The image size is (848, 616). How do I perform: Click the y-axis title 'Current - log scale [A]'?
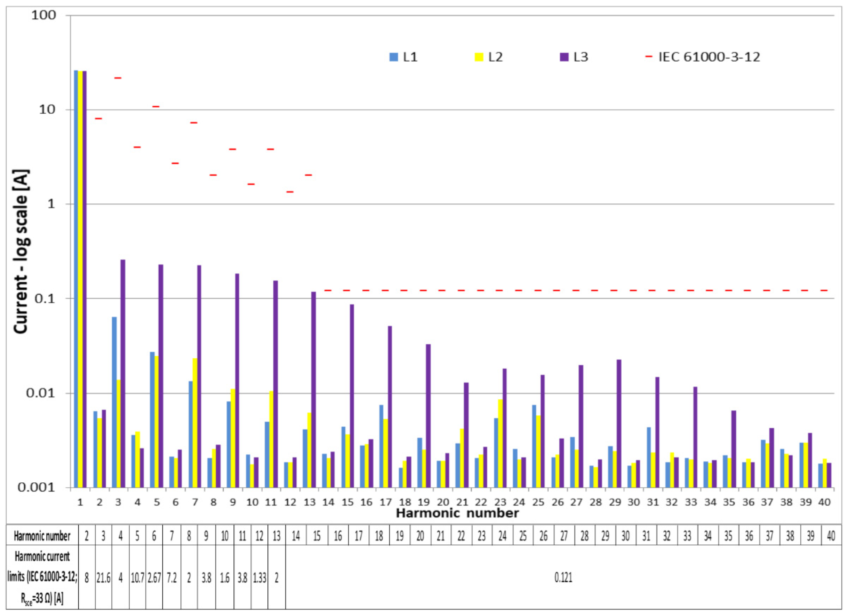click(21, 251)
